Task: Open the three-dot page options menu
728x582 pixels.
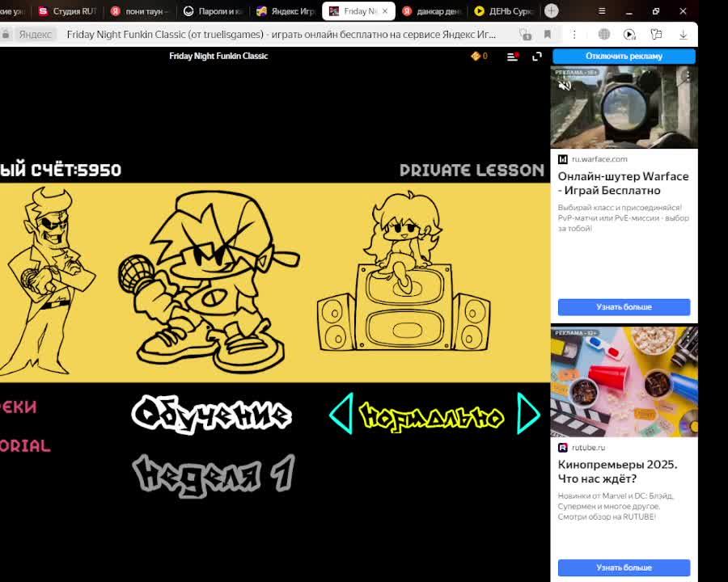Action: coord(574,34)
